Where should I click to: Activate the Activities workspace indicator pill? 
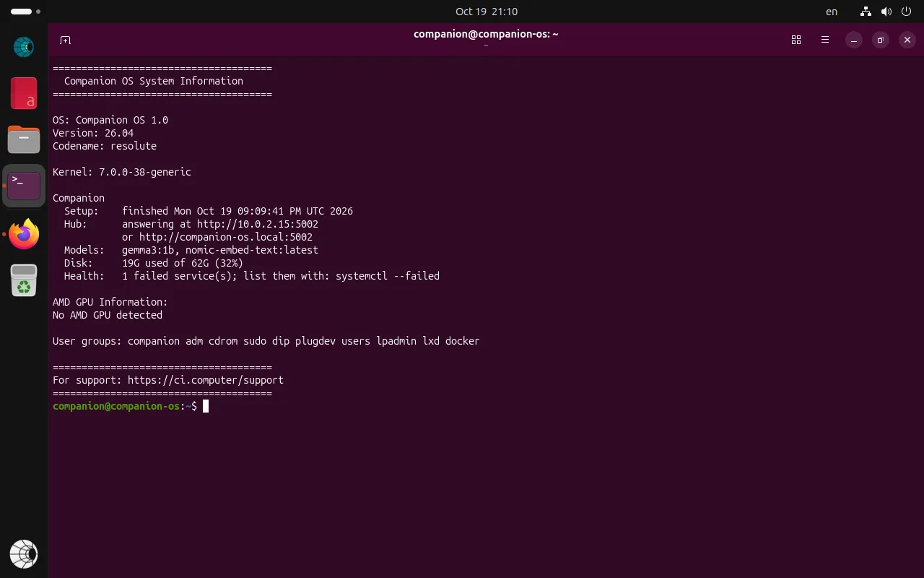point(26,12)
